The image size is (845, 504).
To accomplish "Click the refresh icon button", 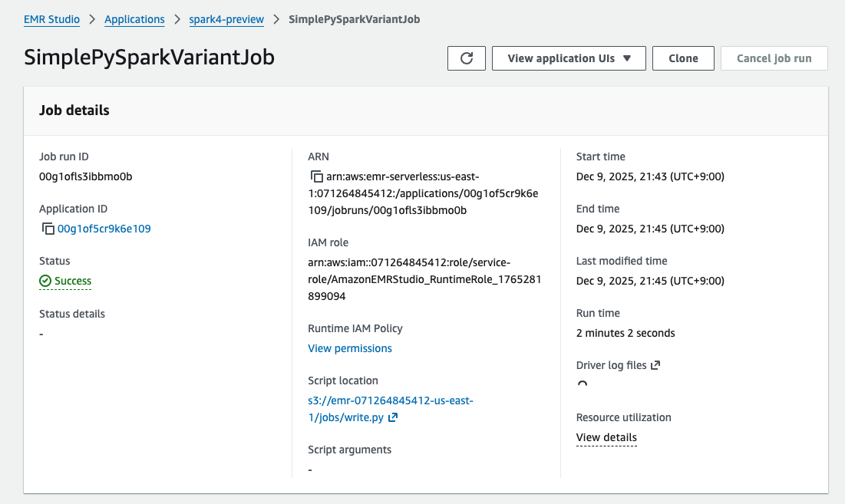I will click(467, 58).
